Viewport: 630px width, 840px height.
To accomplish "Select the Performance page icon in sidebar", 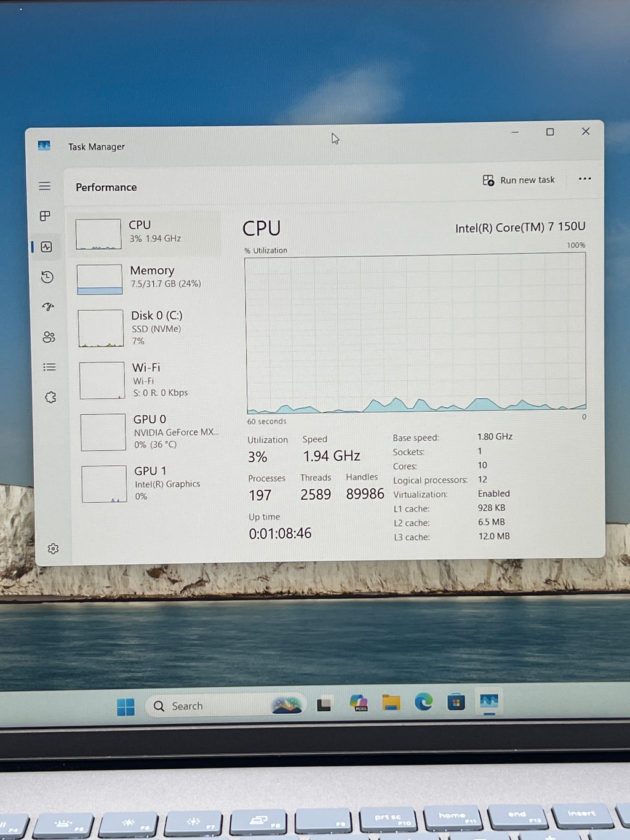I will click(46, 247).
